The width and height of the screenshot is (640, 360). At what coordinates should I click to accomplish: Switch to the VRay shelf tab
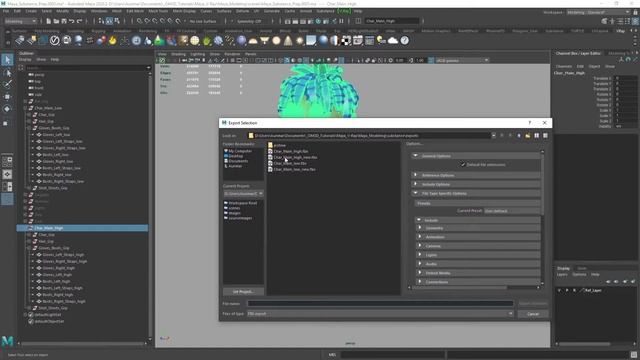[620, 31]
